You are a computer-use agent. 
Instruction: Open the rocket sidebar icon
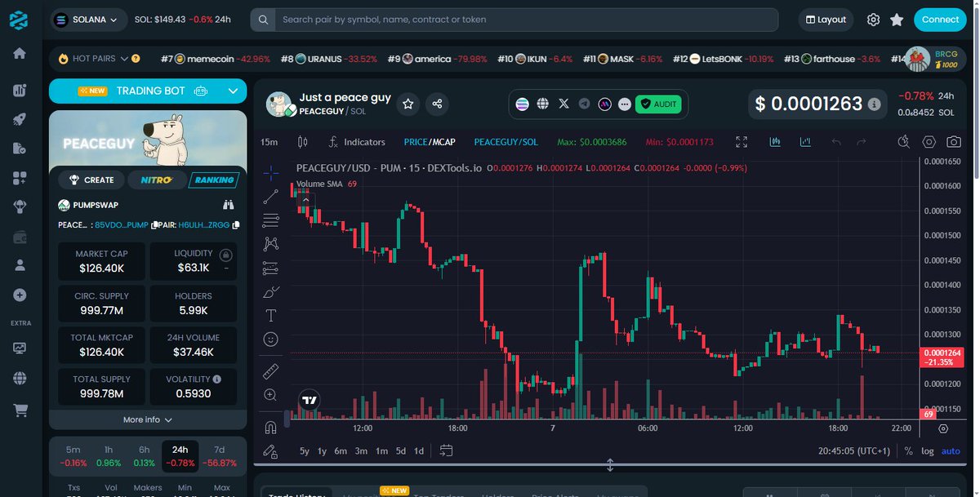coord(20,119)
